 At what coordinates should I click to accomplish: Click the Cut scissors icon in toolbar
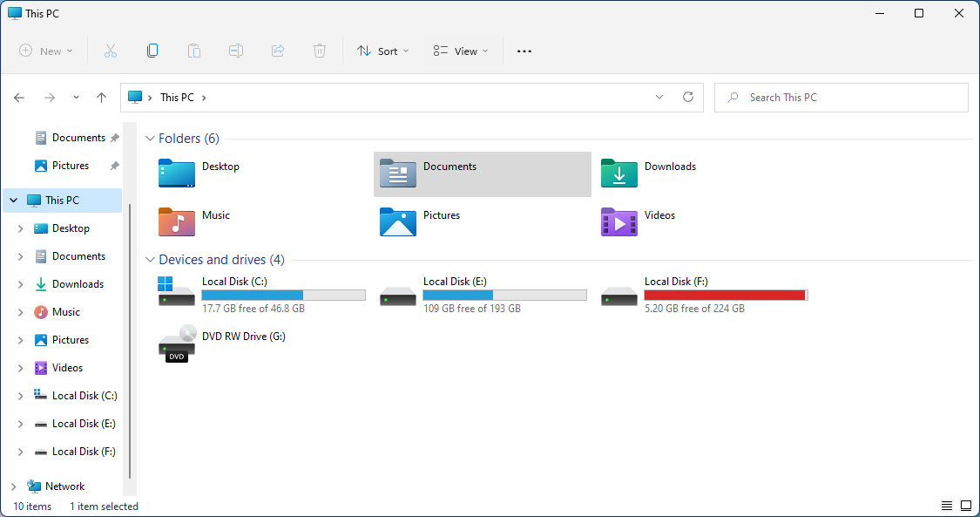click(111, 51)
